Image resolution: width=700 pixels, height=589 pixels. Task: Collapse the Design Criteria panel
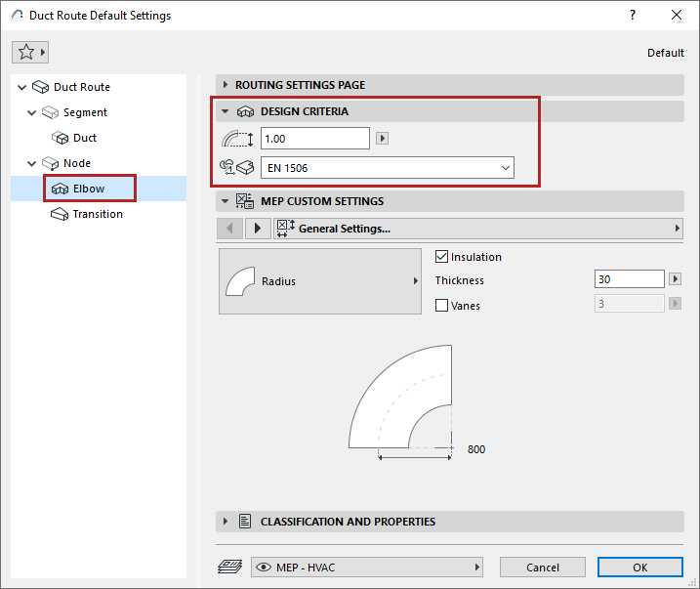coord(226,111)
